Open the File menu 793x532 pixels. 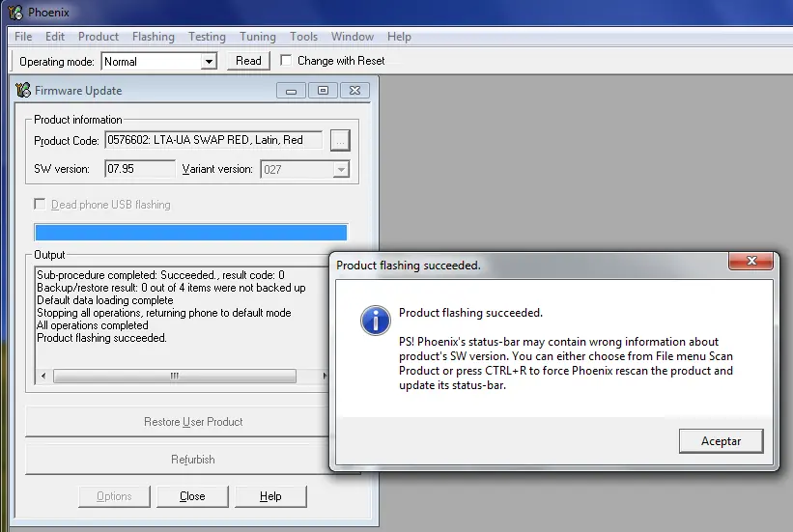pos(23,37)
